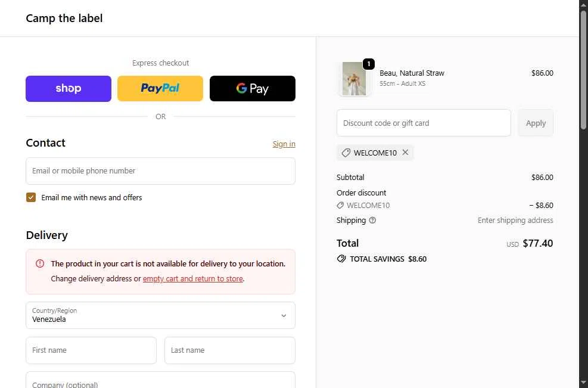The height and width of the screenshot is (388, 588).
Task: Open the Country/Region dropdown showing Venezuela
Action: pos(160,315)
